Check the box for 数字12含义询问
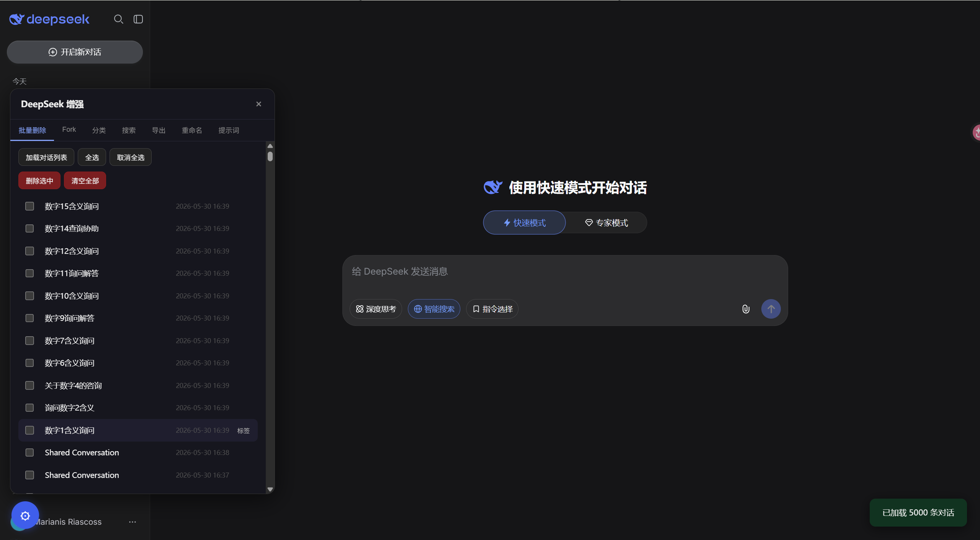 tap(29, 251)
